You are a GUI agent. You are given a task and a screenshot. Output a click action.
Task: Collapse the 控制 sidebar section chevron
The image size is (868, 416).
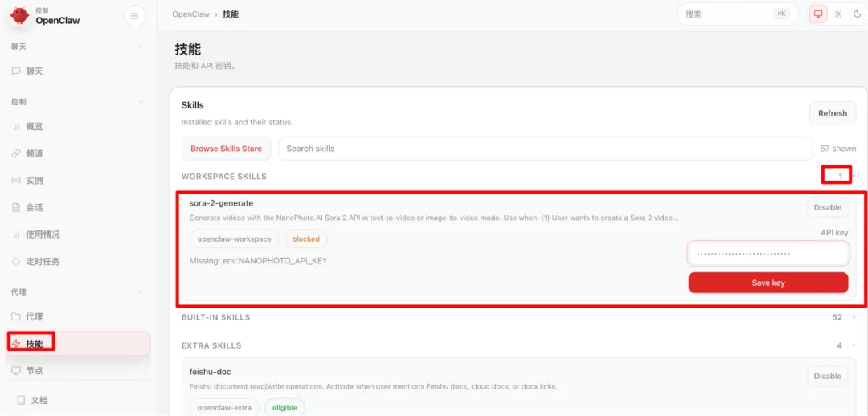141,102
